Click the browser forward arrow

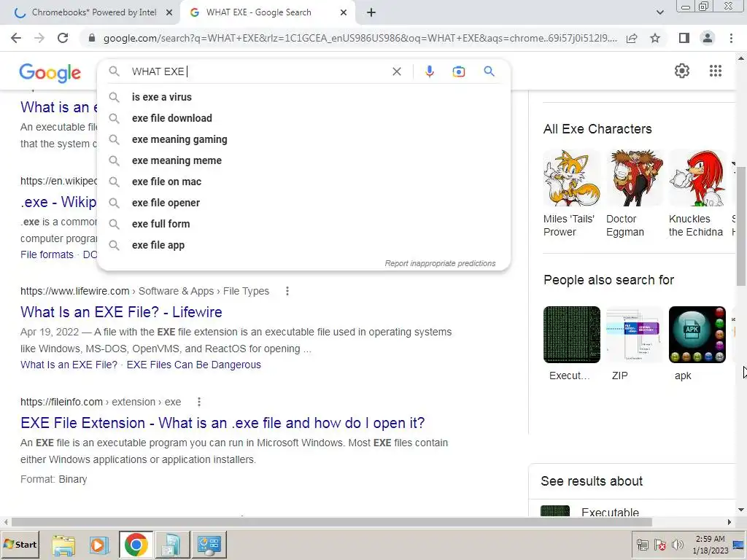click(x=39, y=38)
